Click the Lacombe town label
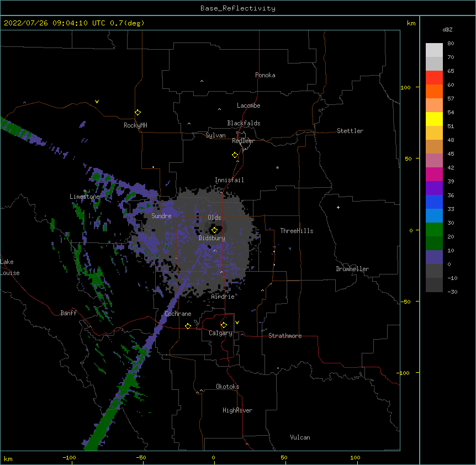The height and width of the screenshot is (465, 476). 248,105
